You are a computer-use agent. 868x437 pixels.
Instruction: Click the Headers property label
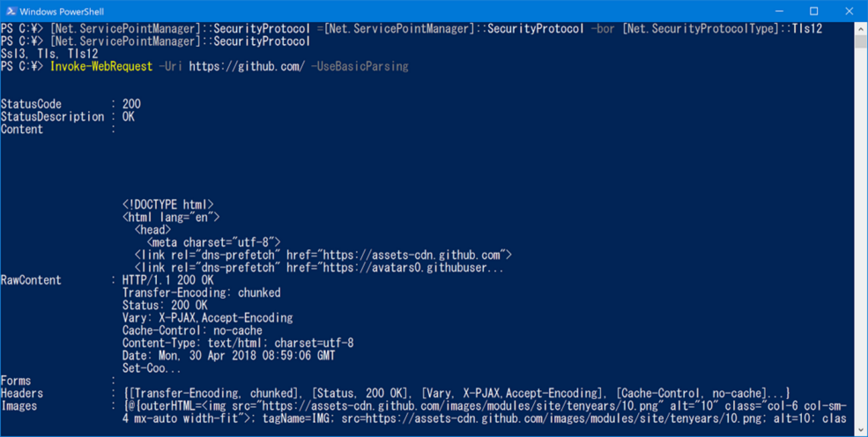[21, 394]
